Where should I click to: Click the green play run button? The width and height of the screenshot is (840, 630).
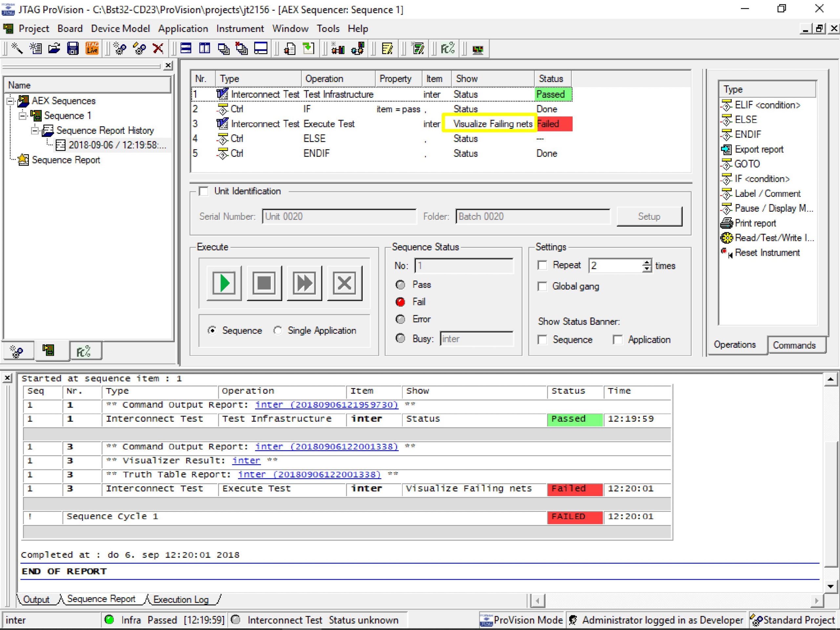pyautogui.click(x=224, y=283)
